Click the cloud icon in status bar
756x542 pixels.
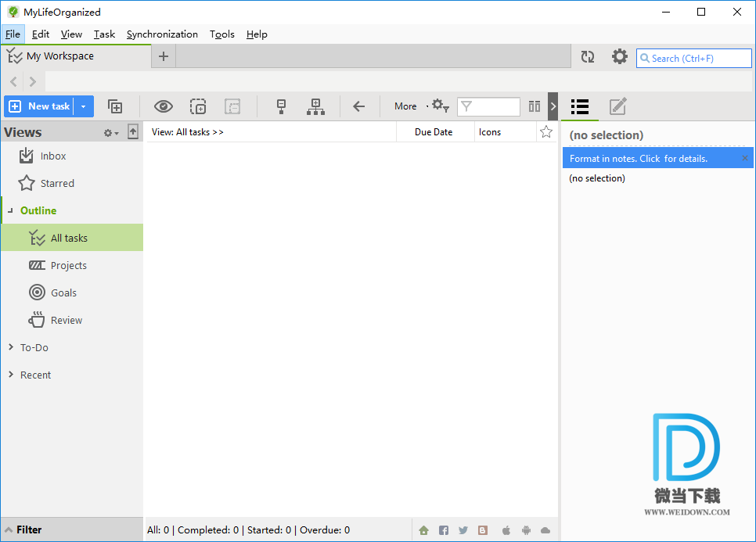pyautogui.click(x=545, y=530)
